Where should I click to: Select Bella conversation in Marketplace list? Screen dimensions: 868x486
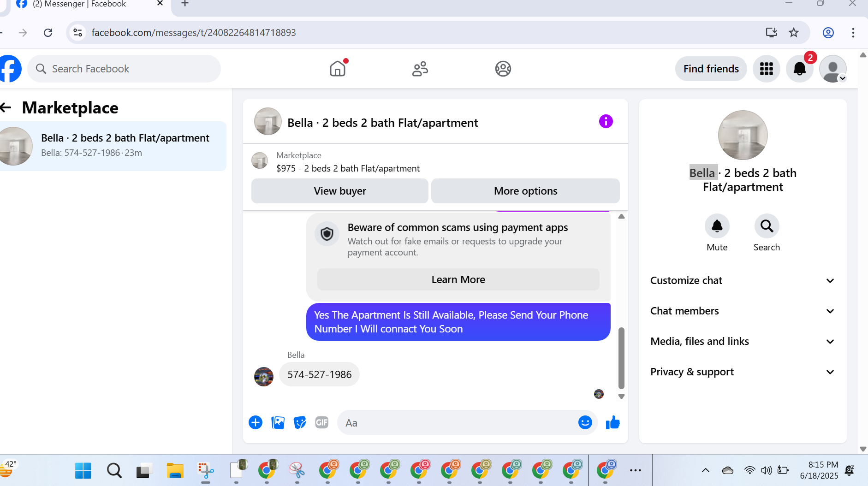(x=113, y=146)
